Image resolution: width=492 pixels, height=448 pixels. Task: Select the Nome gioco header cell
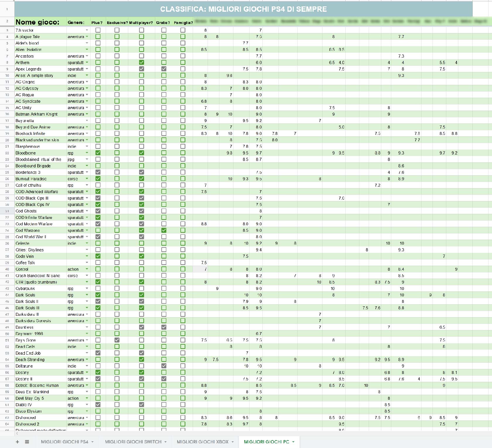pos(40,22)
